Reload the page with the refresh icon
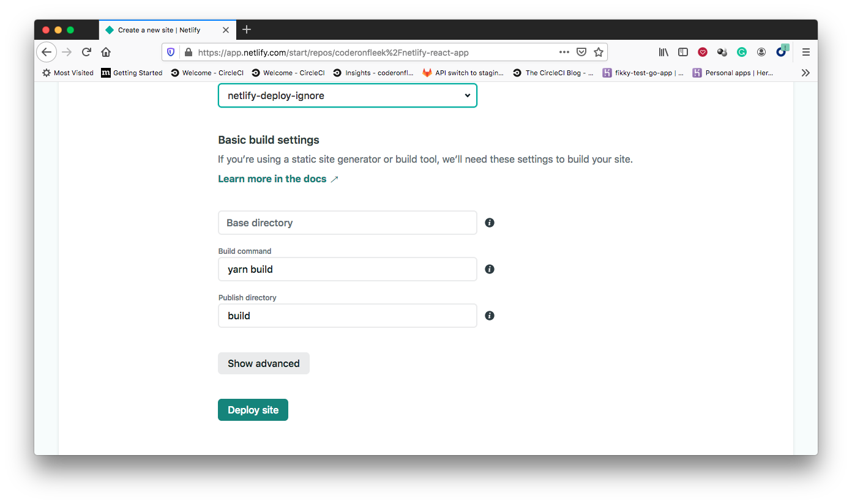 86,52
